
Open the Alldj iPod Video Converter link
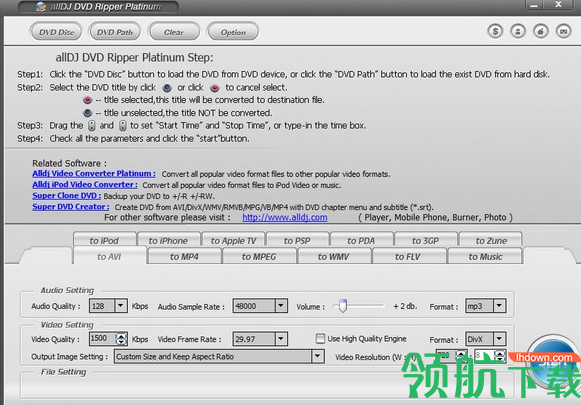(x=85, y=185)
